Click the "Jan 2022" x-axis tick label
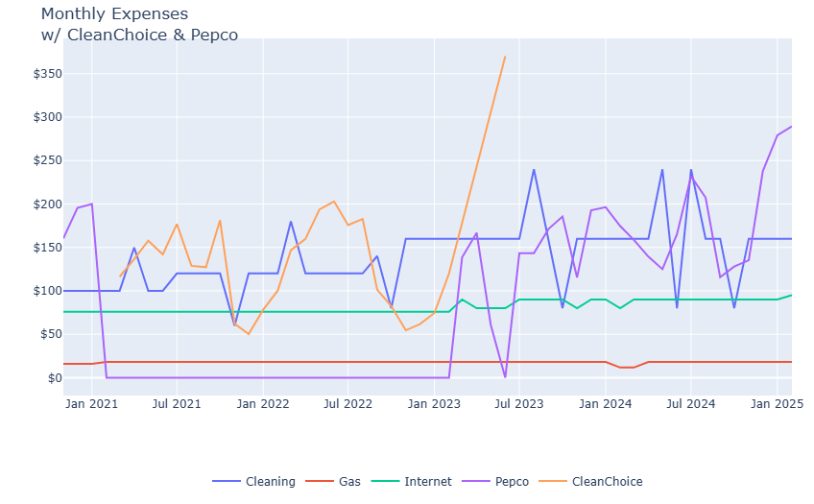Viewport: 814px width, 504px height. (263, 404)
